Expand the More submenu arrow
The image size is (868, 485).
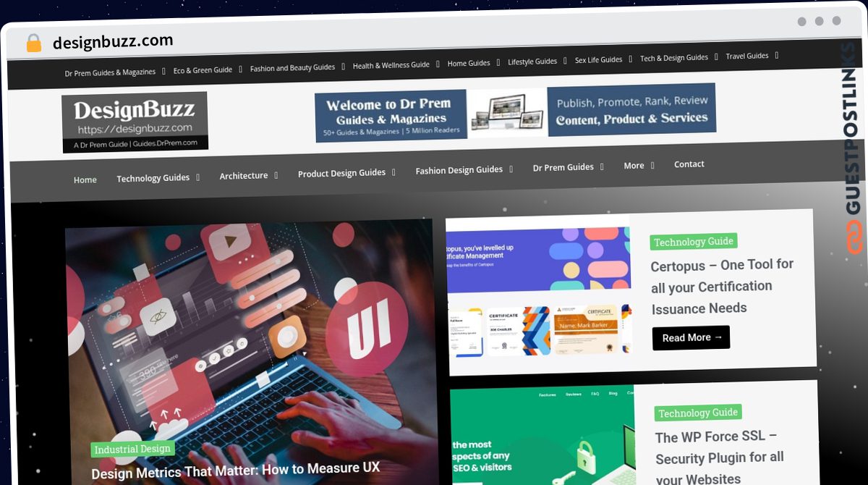pyautogui.click(x=652, y=165)
